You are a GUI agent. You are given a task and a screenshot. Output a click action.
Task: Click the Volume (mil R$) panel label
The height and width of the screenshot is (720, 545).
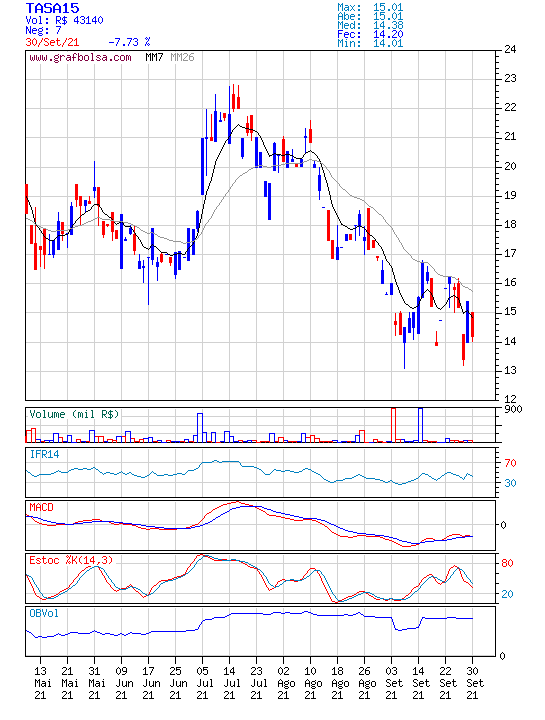pyautogui.click(x=74, y=414)
